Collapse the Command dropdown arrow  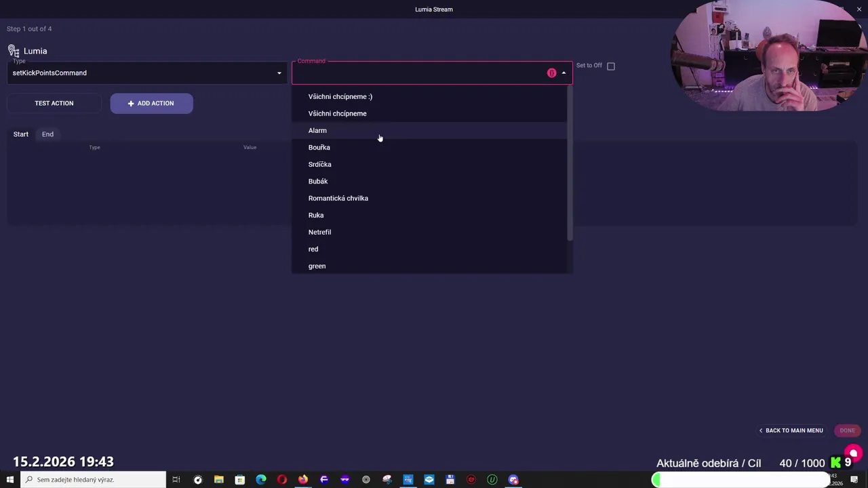coord(564,73)
